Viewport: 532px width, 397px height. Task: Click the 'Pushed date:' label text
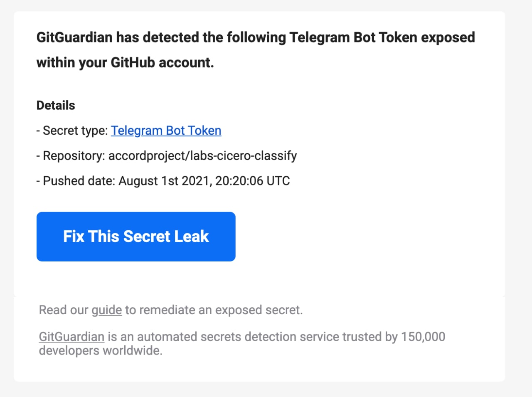(79, 181)
